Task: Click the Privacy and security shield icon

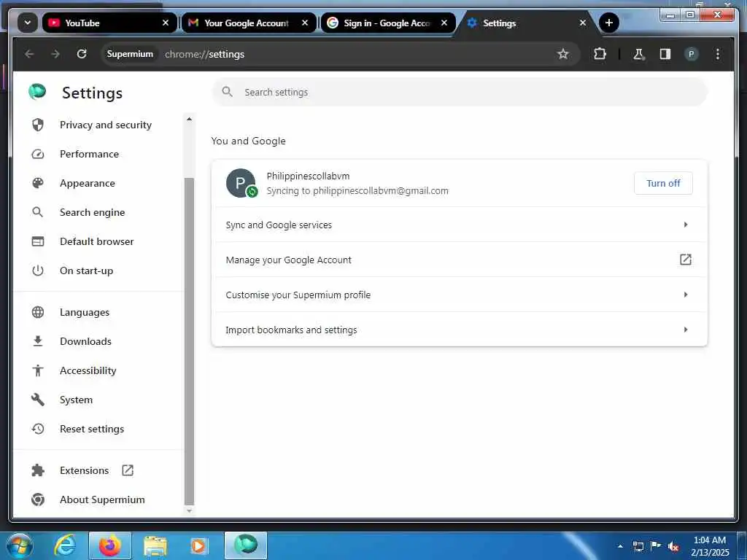Action: click(x=38, y=125)
